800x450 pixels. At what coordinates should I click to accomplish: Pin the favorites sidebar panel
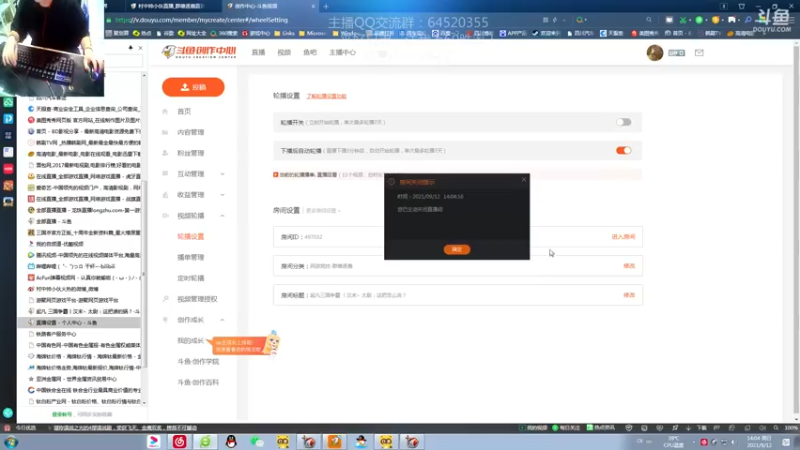pyautogui.click(x=131, y=48)
